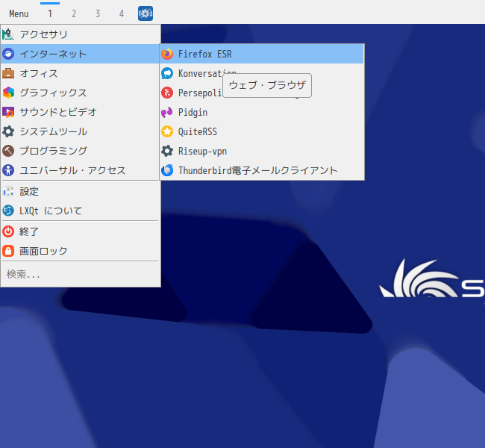Click the 設定 preferences icon

pyautogui.click(x=8, y=191)
